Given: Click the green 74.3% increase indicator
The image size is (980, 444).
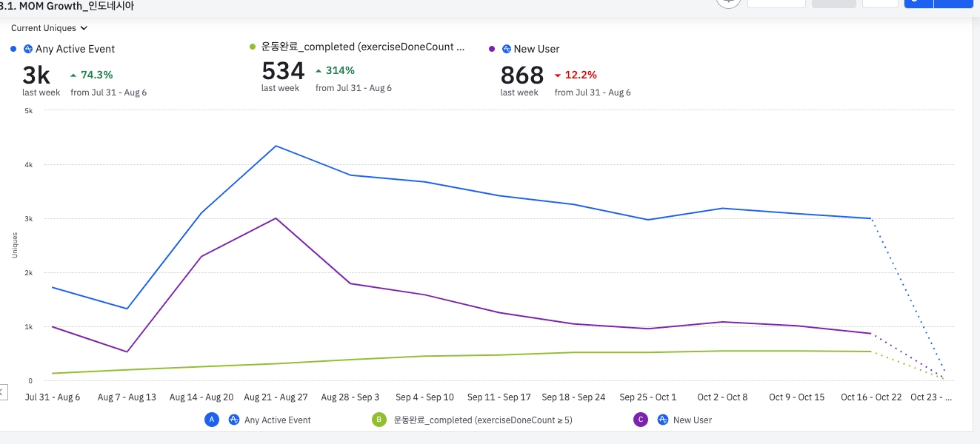Looking at the screenshot, I should [91, 75].
